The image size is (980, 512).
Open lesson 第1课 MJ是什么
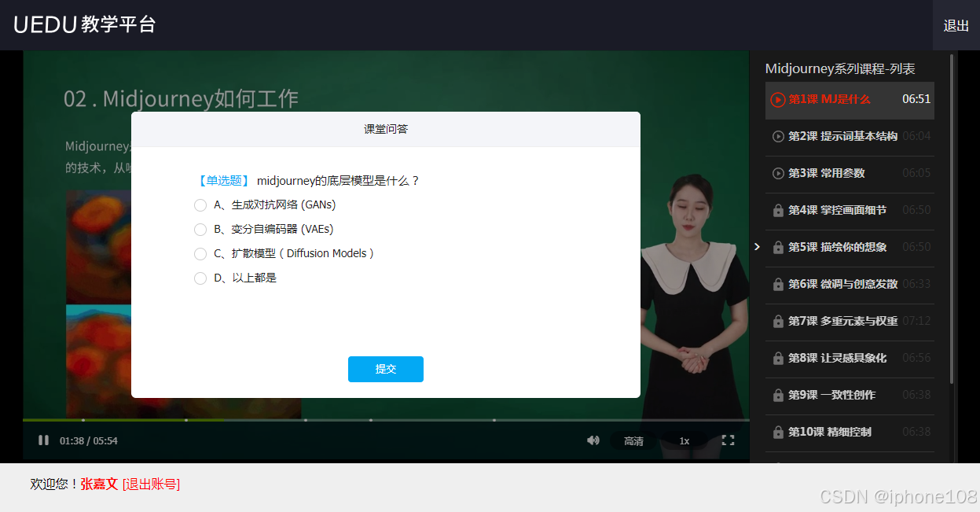tap(850, 100)
